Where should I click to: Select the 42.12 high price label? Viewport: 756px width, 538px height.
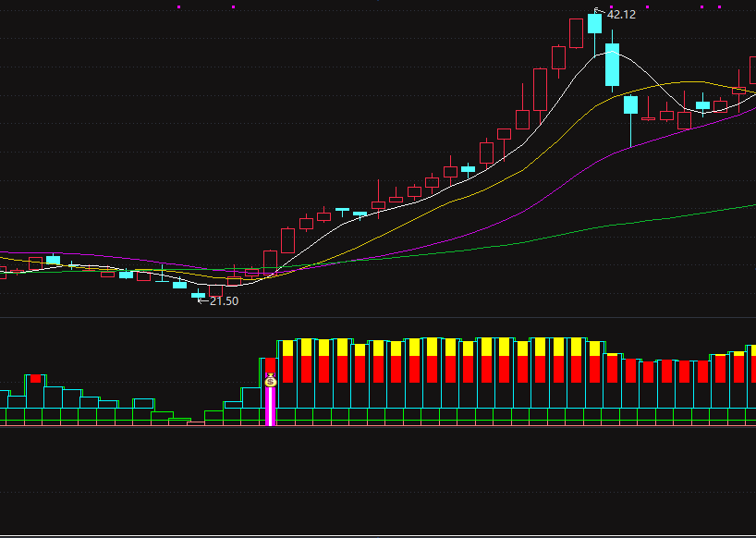[621, 15]
